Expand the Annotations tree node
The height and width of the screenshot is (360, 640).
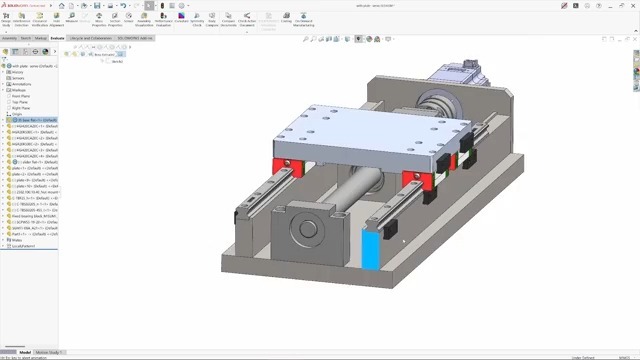[3, 84]
